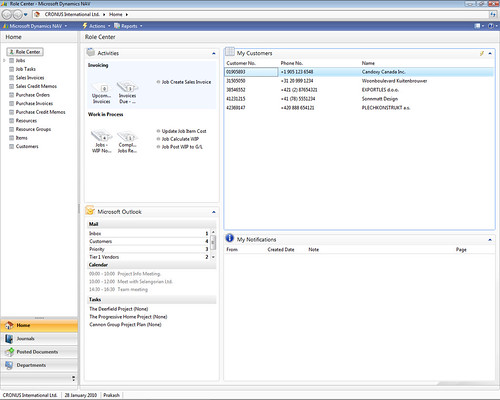Open Items list
This screenshot has width=500, height=400.
(22, 138)
